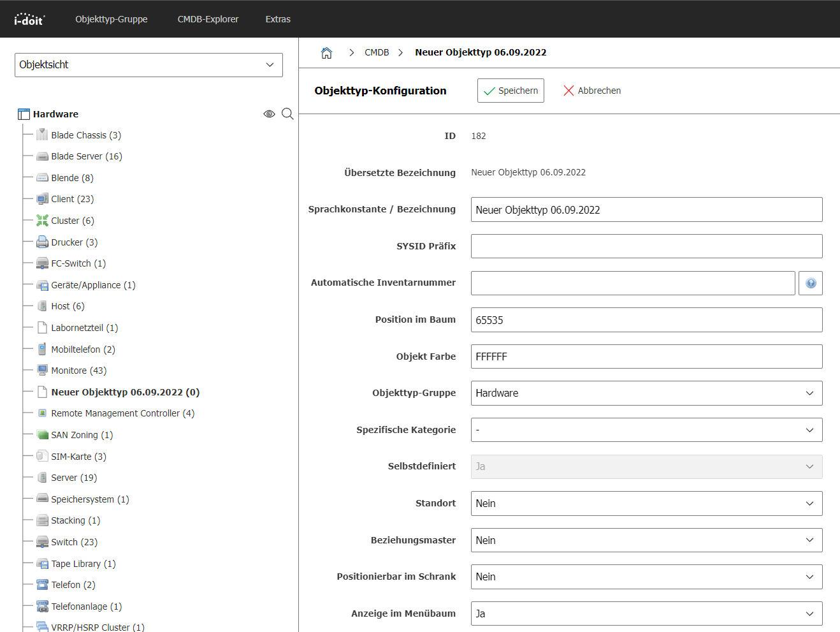
Task: Click the Telefonanlage icon
Action: click(x=42, y=606)
